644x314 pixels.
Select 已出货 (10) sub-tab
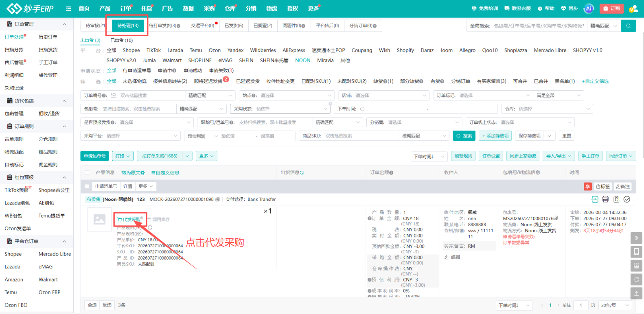coord(122,40)
